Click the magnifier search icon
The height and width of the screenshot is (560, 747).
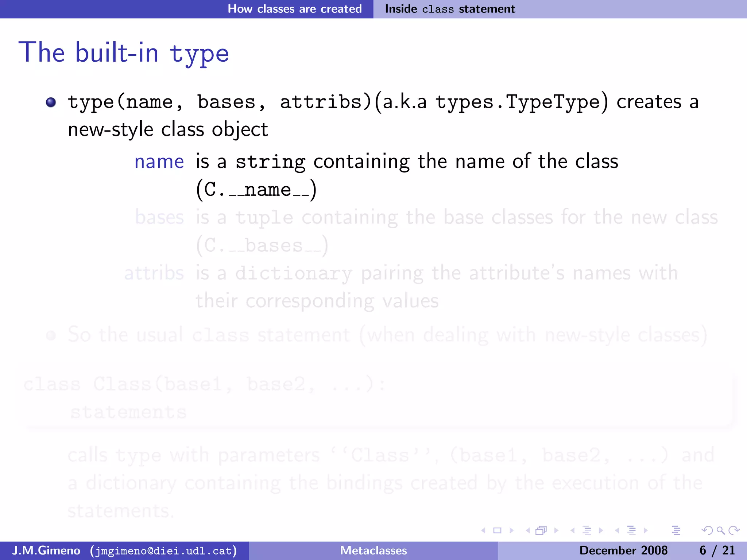click(720, 530)
